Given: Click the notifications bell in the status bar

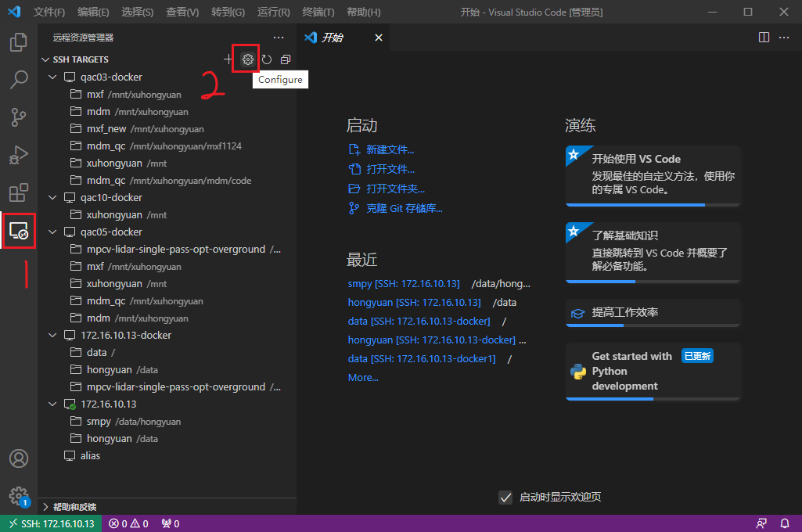Looking at the screenshot, I should (x=785, y=523).
